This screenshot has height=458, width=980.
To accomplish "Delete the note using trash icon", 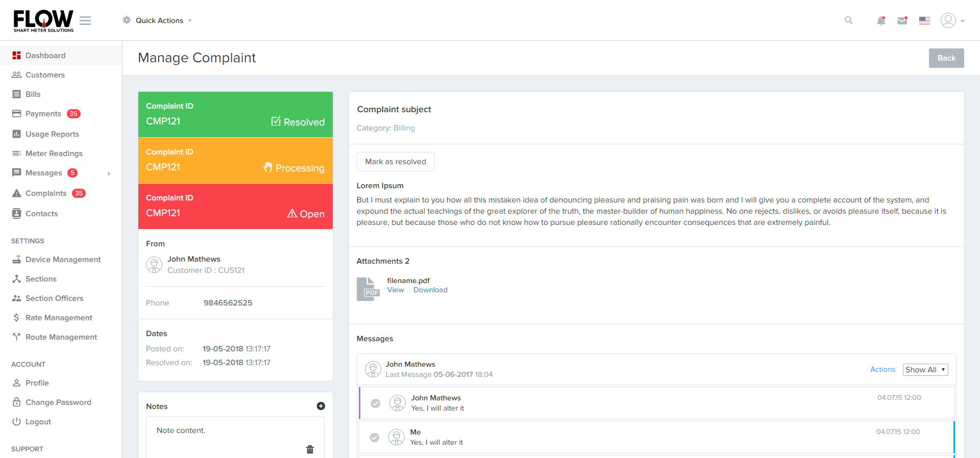I will (310, 449).
